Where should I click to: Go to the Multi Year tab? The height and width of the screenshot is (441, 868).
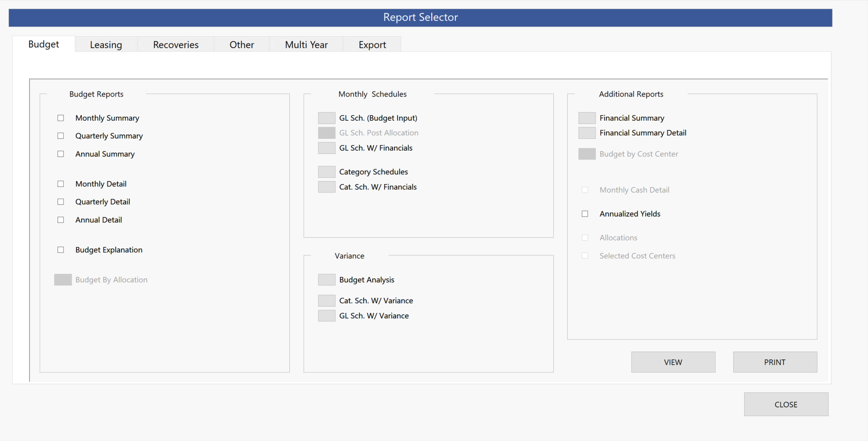pyautogui.click(x=306, y=45)
